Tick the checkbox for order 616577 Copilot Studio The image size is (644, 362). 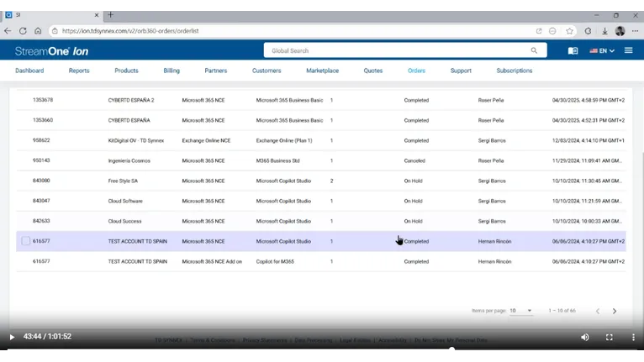tap(25, 241)
